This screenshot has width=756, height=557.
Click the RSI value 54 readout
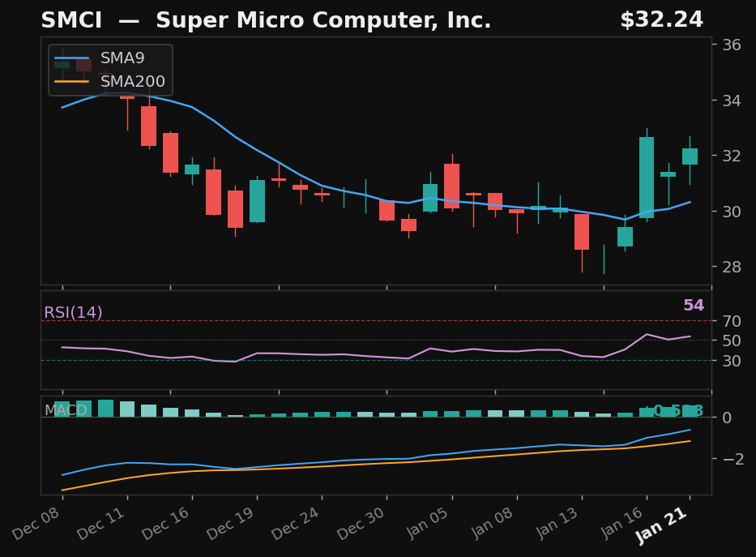(694, 306)
